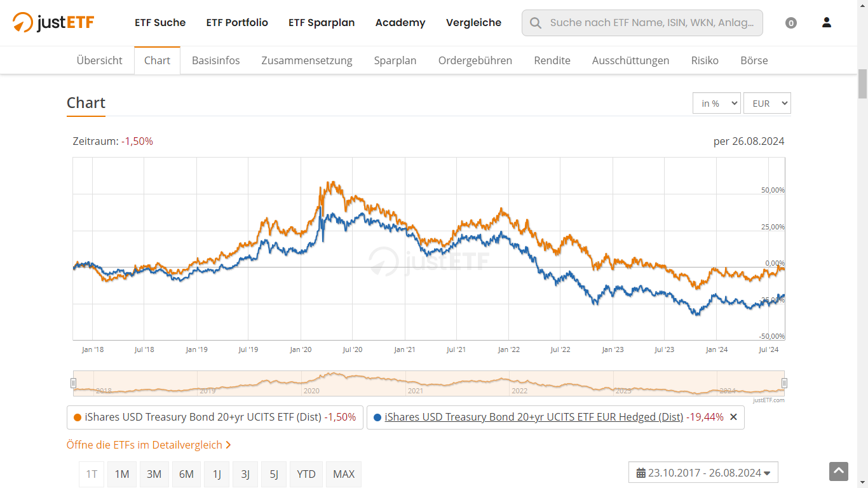This screenshot has width=868, height=488.
Task: Click the justETF logo icon
Action: coord(23,23)
